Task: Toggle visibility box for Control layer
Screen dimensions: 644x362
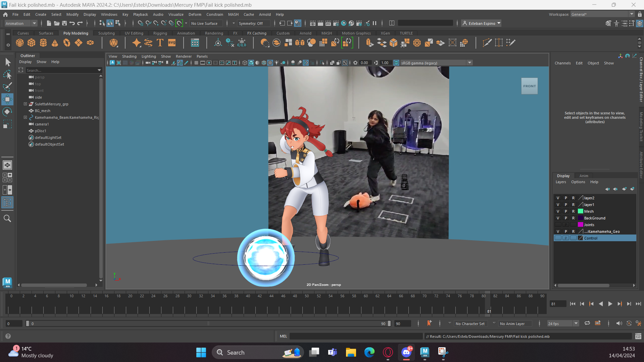Action: (558, 238)
